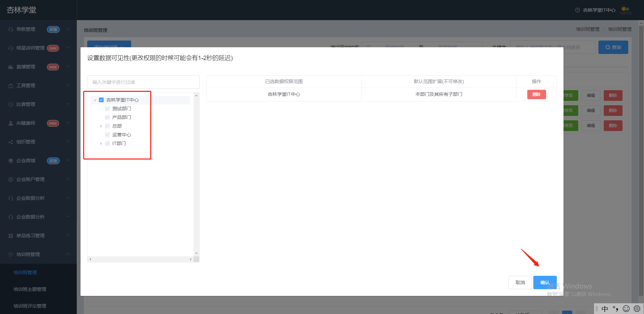Click the 单品练习管理 grid icon
Image resolution: width=644 pixels, height=314 pixels.
coord(11,236)
